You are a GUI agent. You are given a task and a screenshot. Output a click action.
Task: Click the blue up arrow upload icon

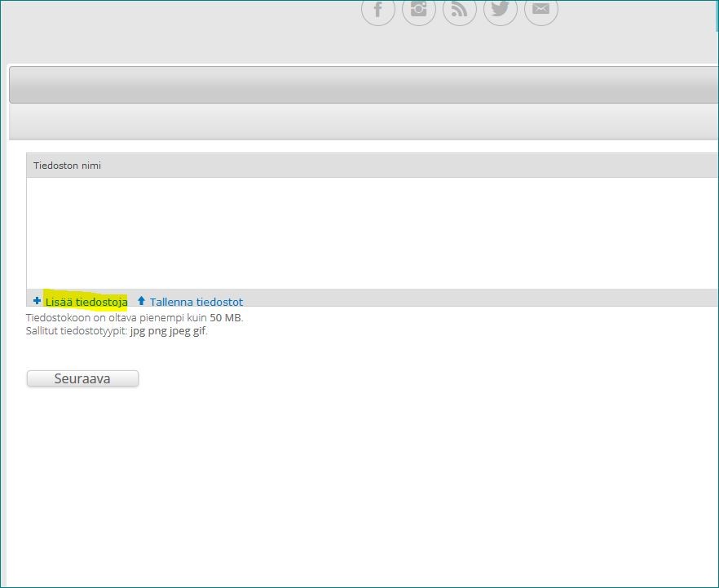[141, 301]
